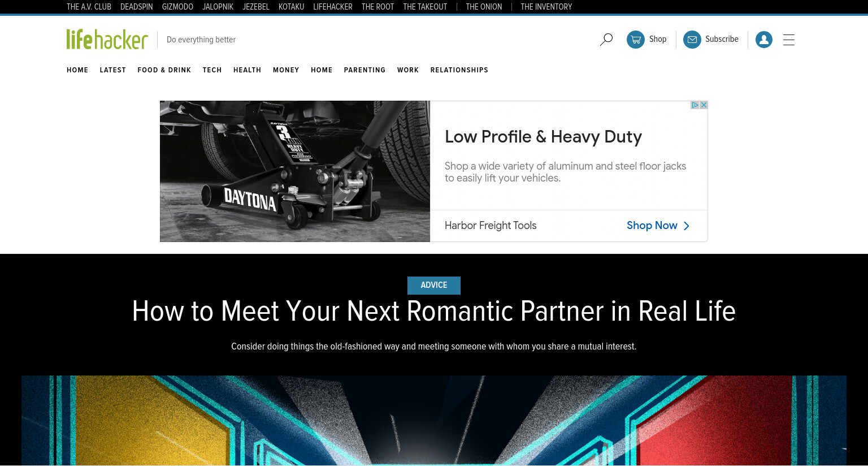Select HOME nav item after MONEY
Image resolution: width=868 pixels, height=466 pixels.
coord(322,70)
